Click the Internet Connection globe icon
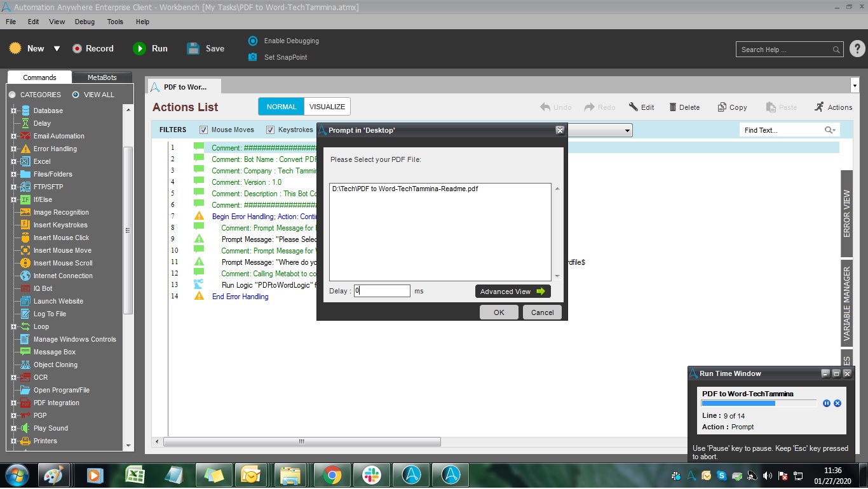Viewport: 868px width, 489px height. coord(25,276)
